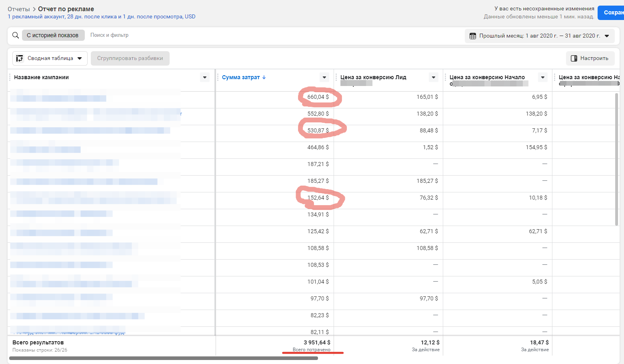Click Всего результатов summary label
The height and width of the screenshot is (364, 624).
(38, 342)
